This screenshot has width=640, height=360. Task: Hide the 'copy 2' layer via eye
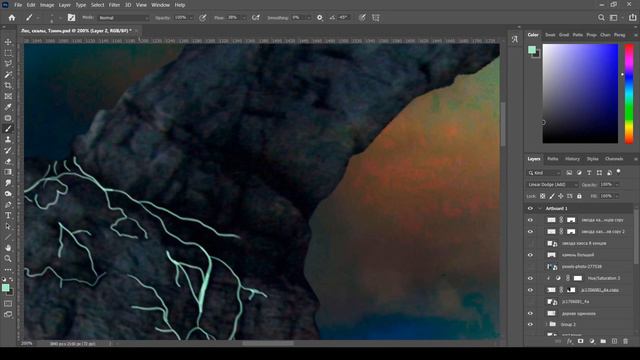point(530,231)
